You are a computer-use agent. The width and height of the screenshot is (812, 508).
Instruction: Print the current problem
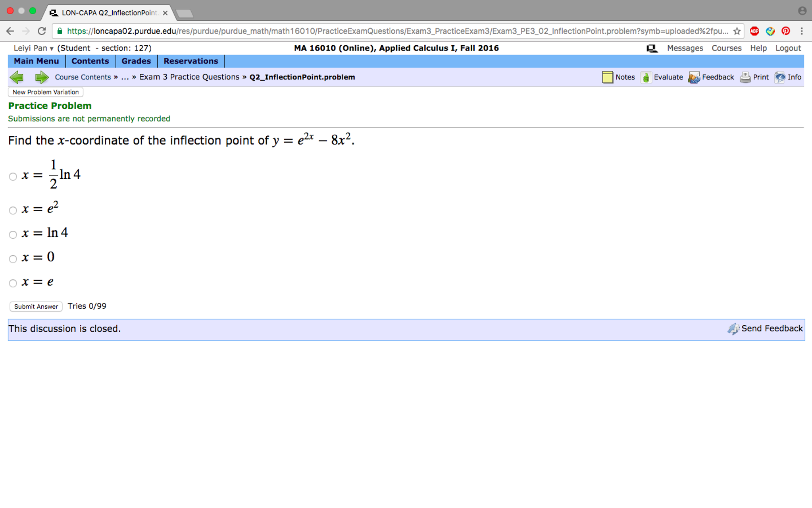coord(760,77)
